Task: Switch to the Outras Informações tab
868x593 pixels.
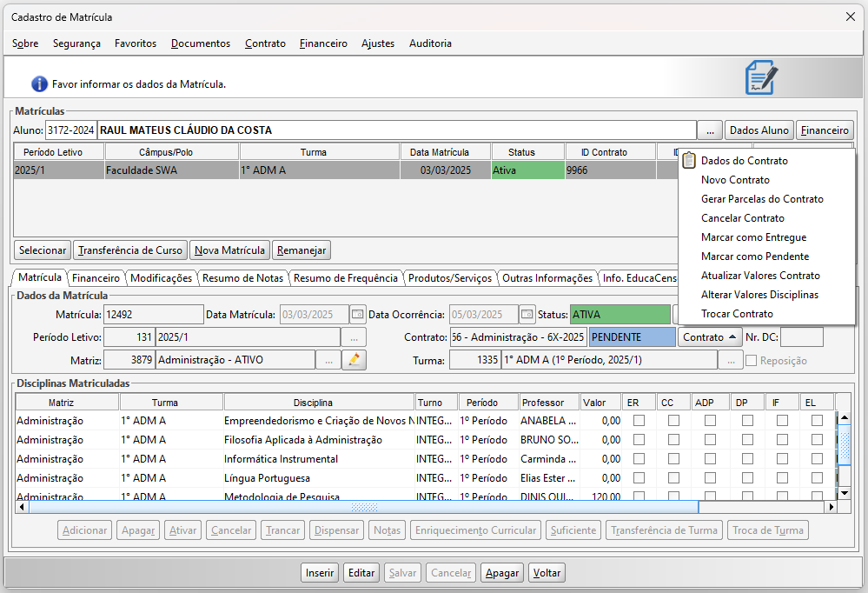Action: click(x=547, y=278)
